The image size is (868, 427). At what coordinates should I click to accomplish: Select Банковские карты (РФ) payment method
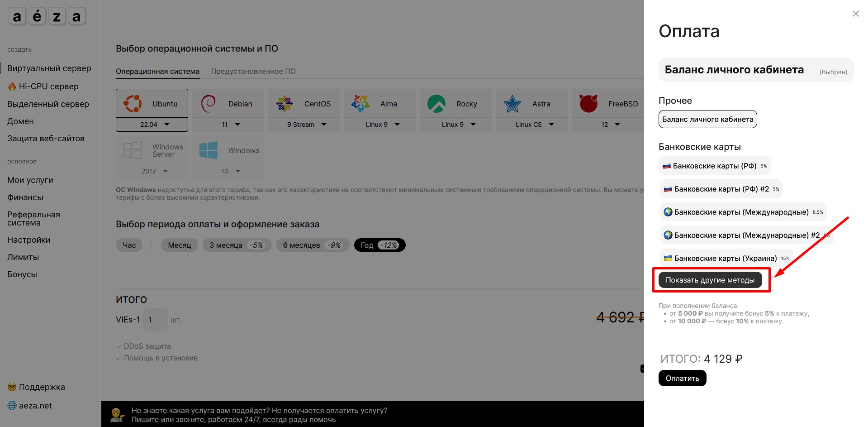click(x=715, y=166)
